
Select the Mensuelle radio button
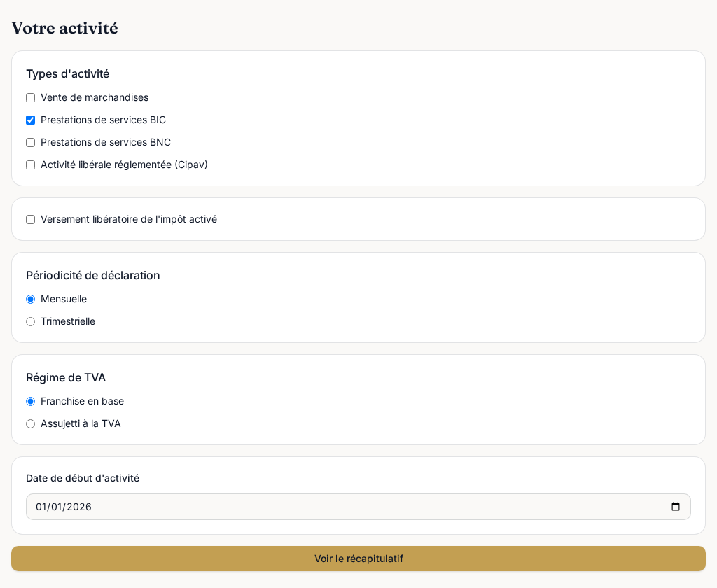click(x=31, y=300)
